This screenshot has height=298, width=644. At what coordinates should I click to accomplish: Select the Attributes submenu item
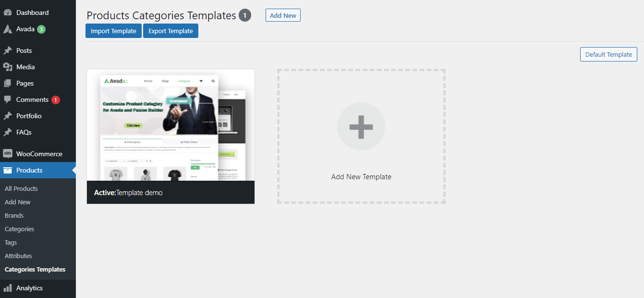tap(18, 256)
